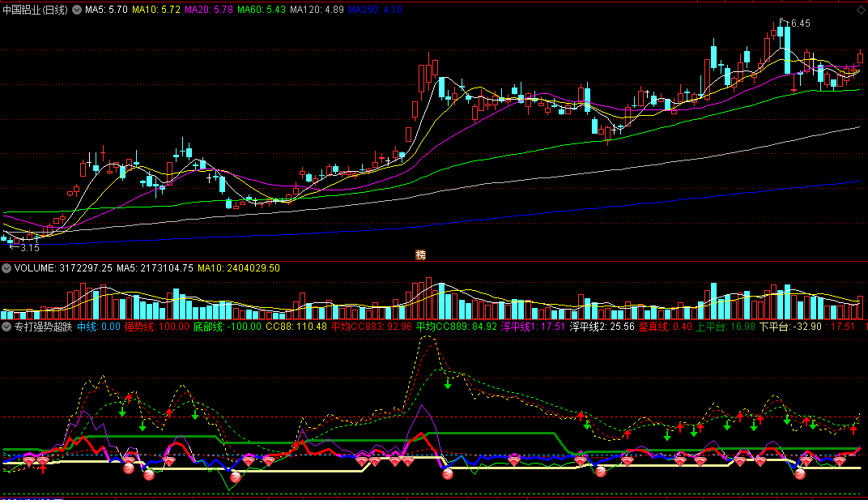This screenshot has width=868, height=500.
Task: Select the CC88: 110.48 indicator value
Action: click(x=296, y=327)
